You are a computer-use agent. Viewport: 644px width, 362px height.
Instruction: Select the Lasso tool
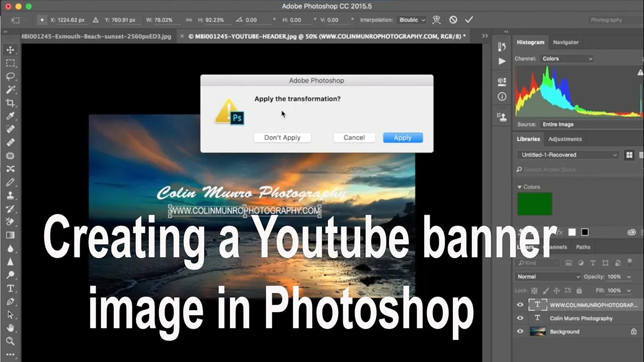point(10,76)
